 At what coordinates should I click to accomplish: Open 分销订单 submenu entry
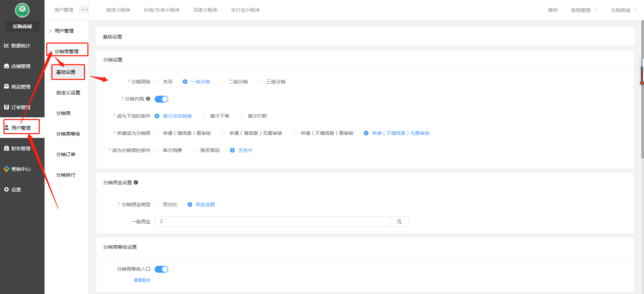point(66,154)
